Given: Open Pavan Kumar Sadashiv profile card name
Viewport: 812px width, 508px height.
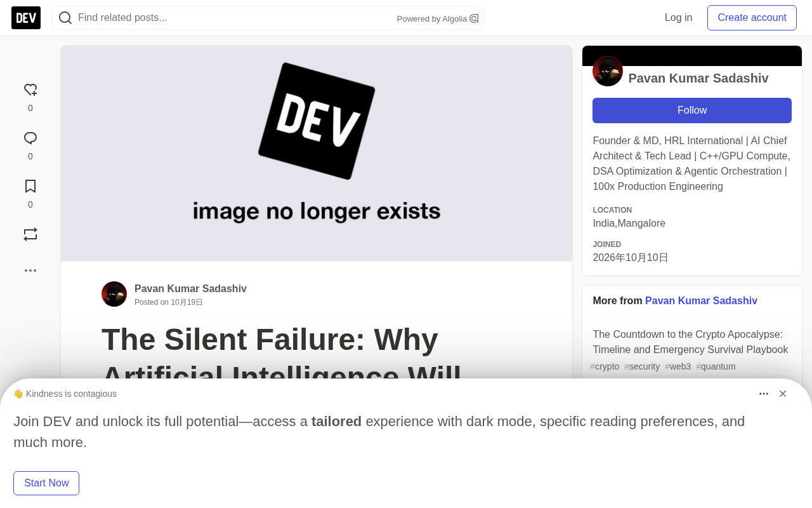Looking at the screenshot, I should (x=698, y=78).
